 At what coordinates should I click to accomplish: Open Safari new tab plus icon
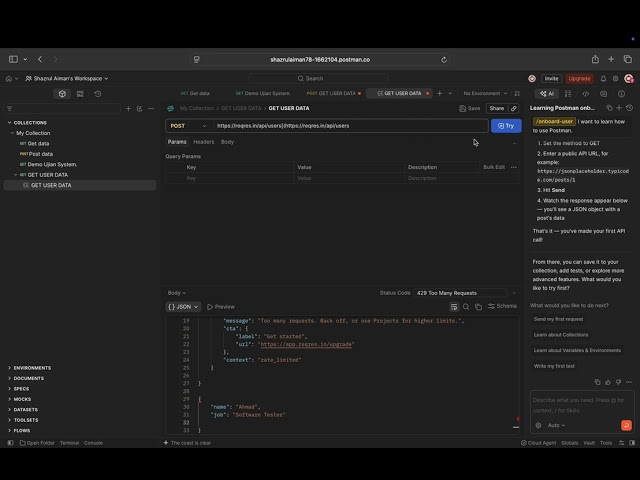[x=611, y=59]
